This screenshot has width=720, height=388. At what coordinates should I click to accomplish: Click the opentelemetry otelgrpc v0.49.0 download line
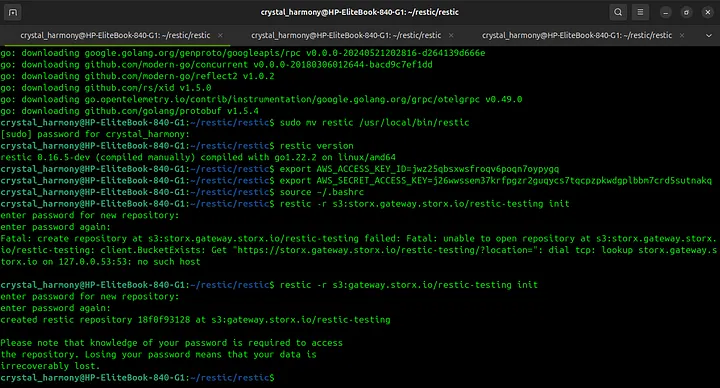[x=261, y=100]
